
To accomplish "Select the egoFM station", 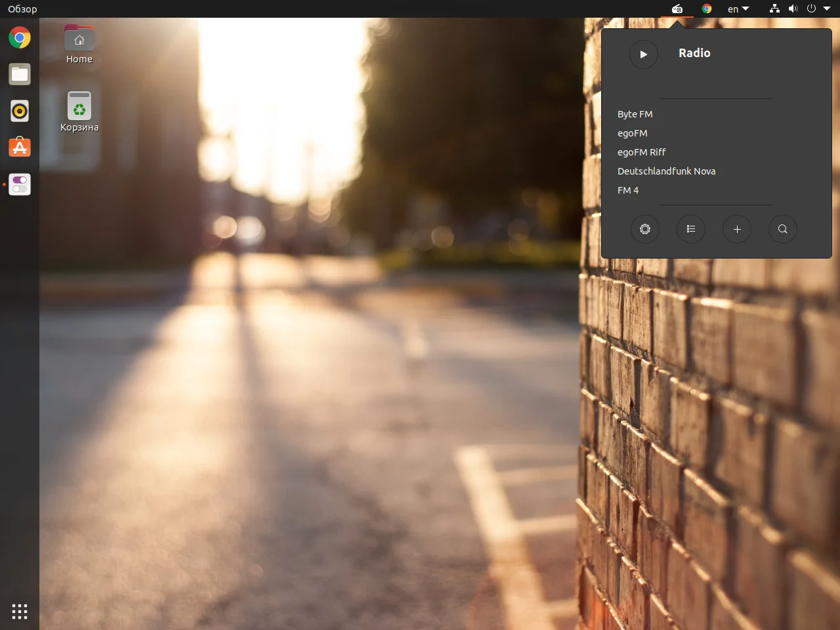I will click(716, 133).
